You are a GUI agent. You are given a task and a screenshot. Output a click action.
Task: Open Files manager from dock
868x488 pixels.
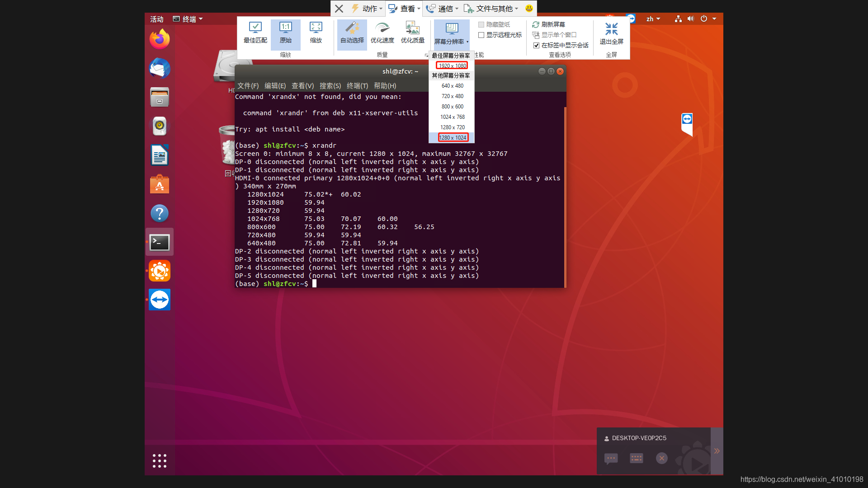[x=160, y=97]
